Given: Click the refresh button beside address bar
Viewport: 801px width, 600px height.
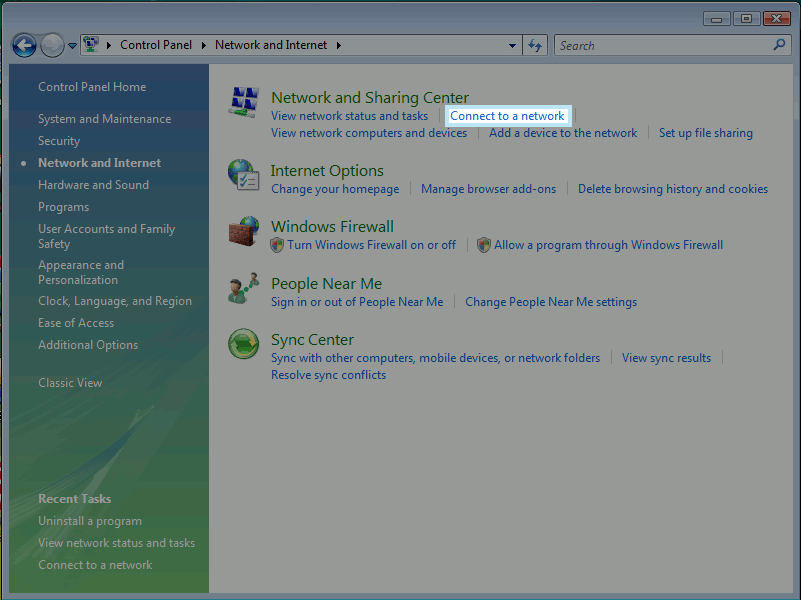Looking at the screenshot, I should (x=535, y=45).
